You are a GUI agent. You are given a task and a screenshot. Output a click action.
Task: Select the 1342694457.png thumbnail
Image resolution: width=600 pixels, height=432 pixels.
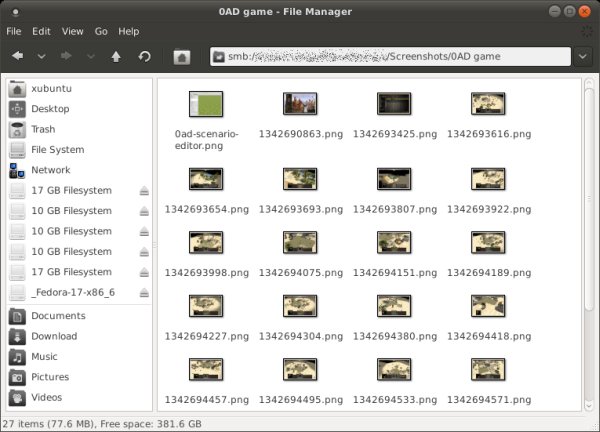[206, 370]
